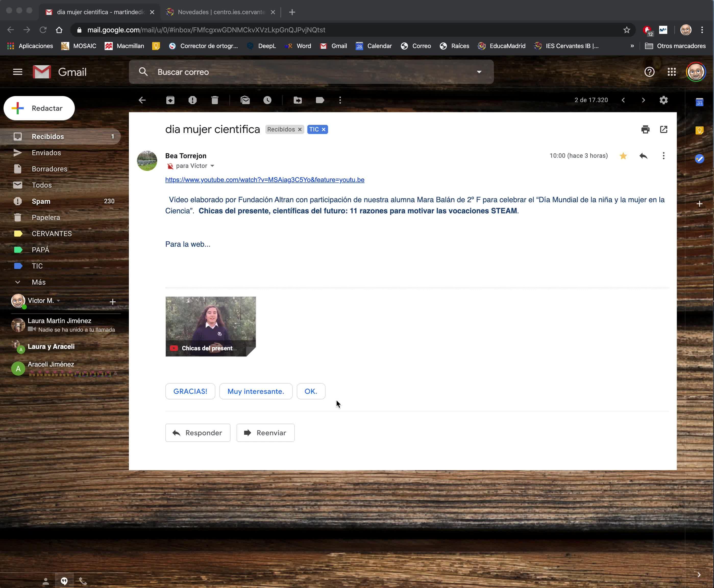Screen dimensions: 714x588
Task: Open the email in a new window
Action: coord(663,129)
